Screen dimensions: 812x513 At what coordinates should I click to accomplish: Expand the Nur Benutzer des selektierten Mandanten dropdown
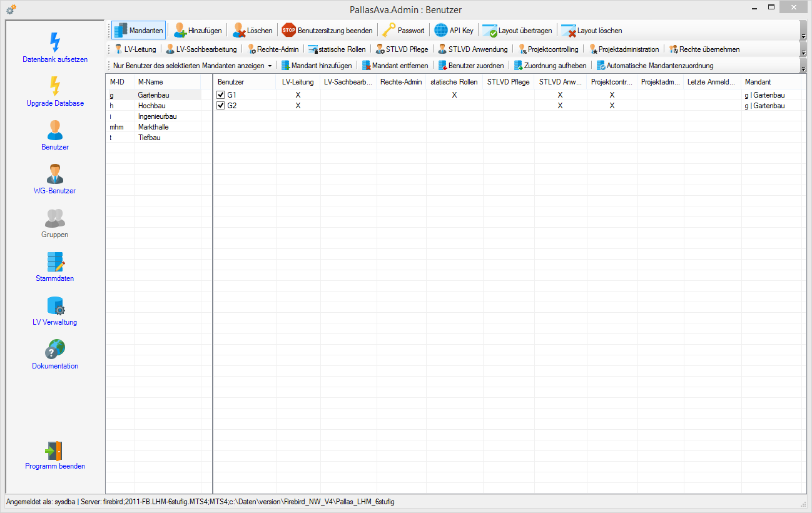(270, 66)
